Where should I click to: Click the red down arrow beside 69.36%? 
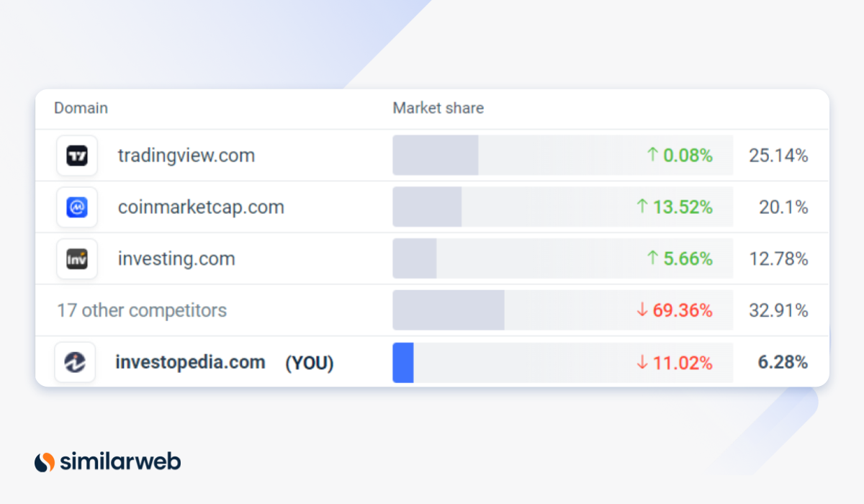[642, 310]
